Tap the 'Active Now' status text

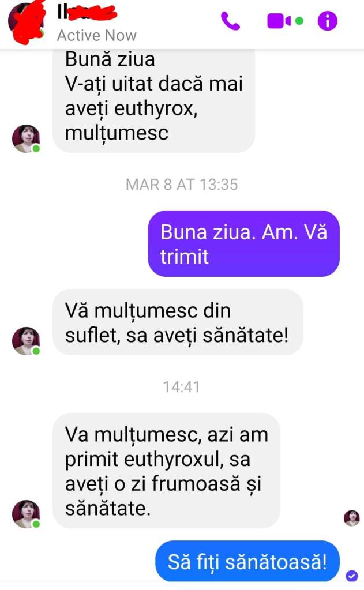click(97, 36)
